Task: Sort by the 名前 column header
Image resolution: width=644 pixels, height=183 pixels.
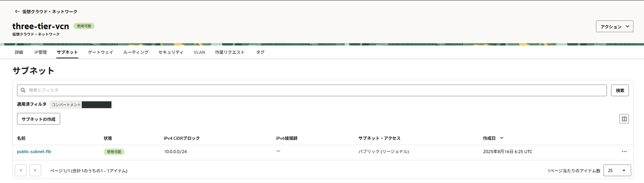Action: 21,138
